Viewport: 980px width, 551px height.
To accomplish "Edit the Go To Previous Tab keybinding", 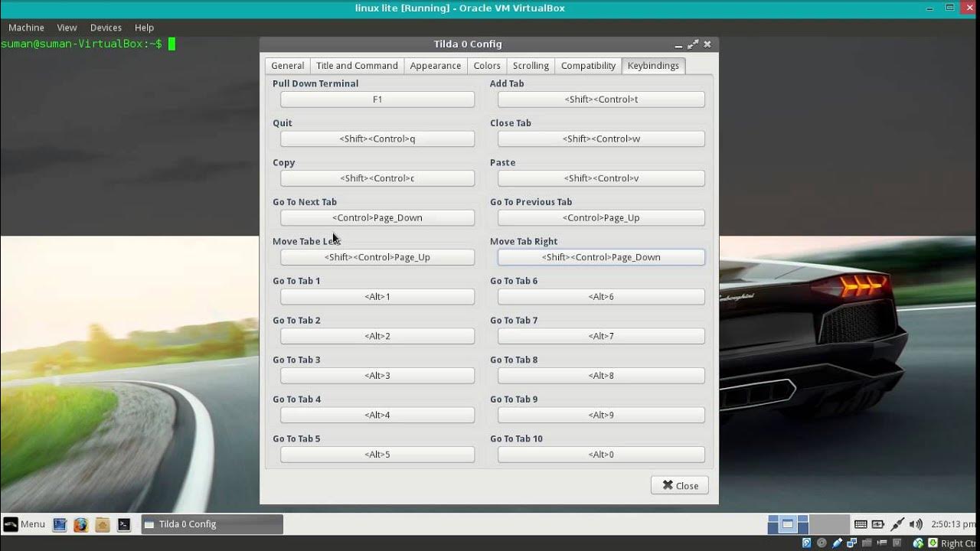I will [x=601, y=217].
